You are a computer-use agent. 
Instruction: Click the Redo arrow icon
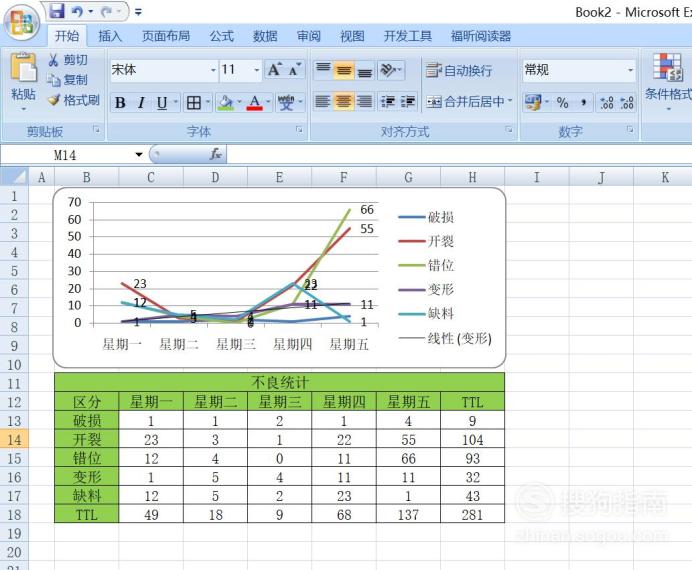tap(106, 12)
